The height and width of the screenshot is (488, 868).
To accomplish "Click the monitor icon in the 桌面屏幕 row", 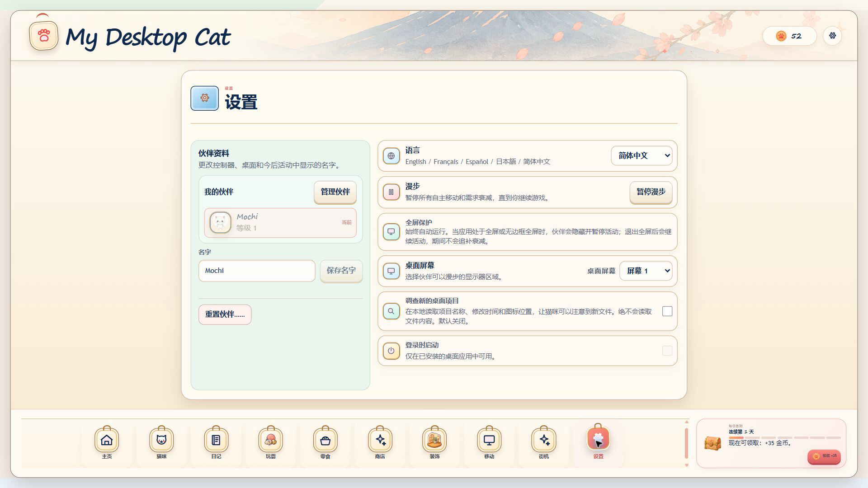I will click(391, 271).
